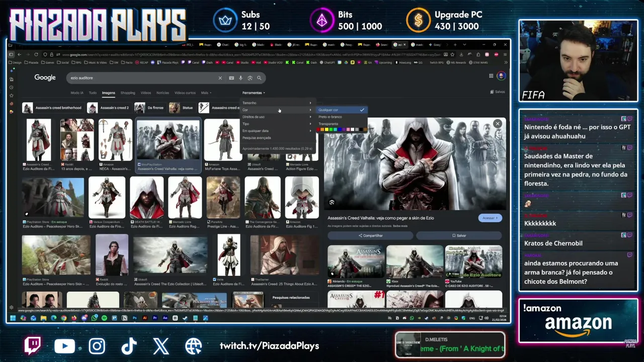Viewport: 644px width, 362px height.
Task: Open the Google apps grid icon
Action: point(491,76)
